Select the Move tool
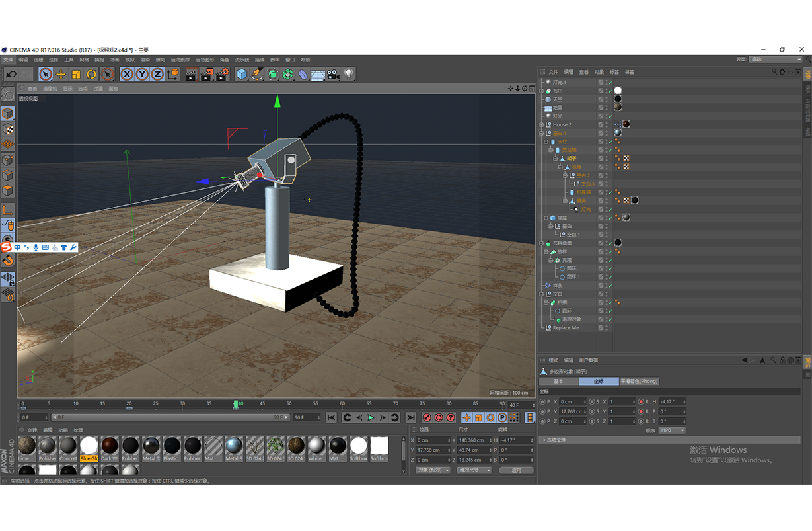This screenshot has height=531, width=812. point(61,75)
